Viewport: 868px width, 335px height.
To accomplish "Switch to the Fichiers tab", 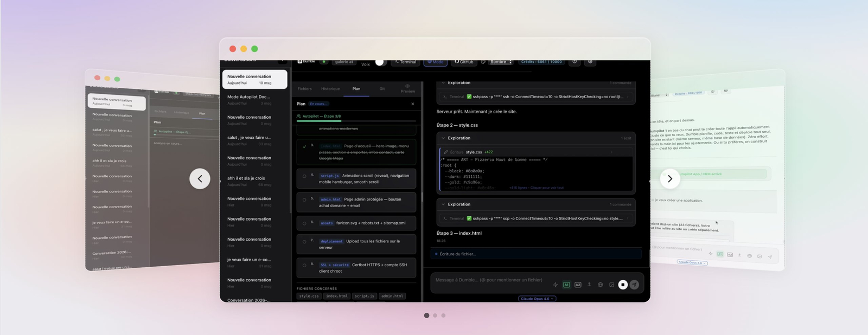I will click(304, 89).
